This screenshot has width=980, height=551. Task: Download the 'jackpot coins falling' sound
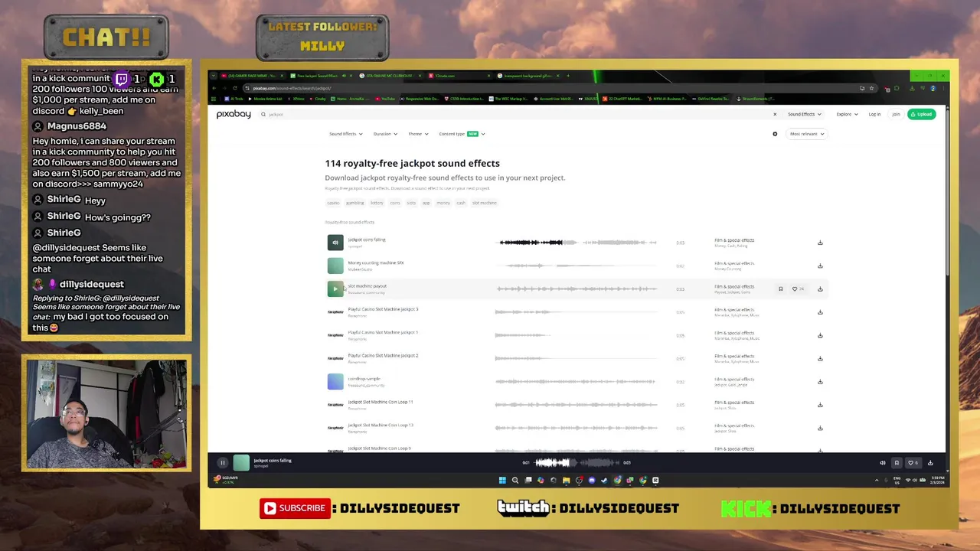click(x=820, y=243)
